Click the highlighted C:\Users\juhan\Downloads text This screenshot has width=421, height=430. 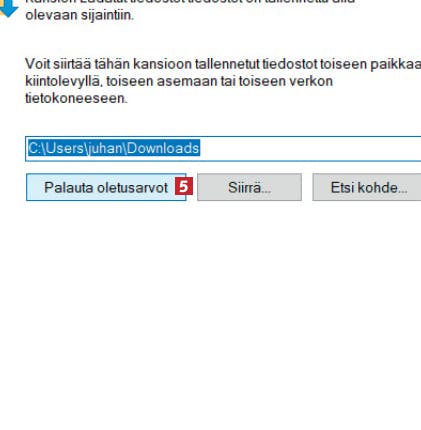[114, 148]
